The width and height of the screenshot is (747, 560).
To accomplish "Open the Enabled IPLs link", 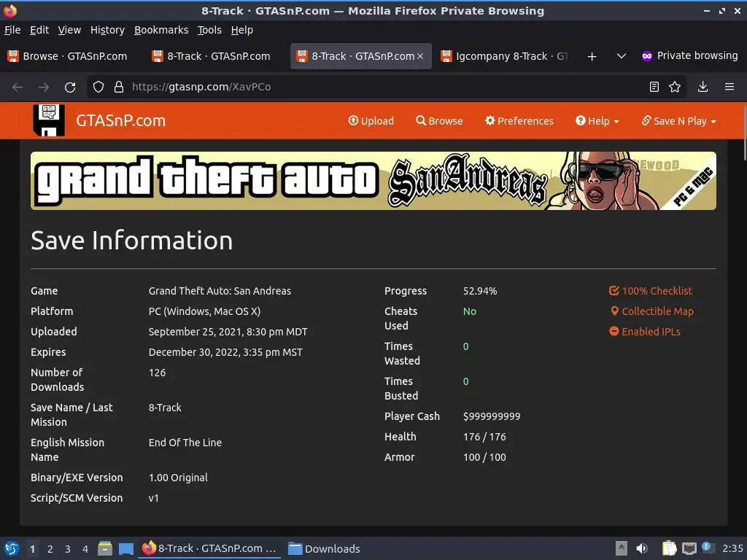I will tap(645, 332).
